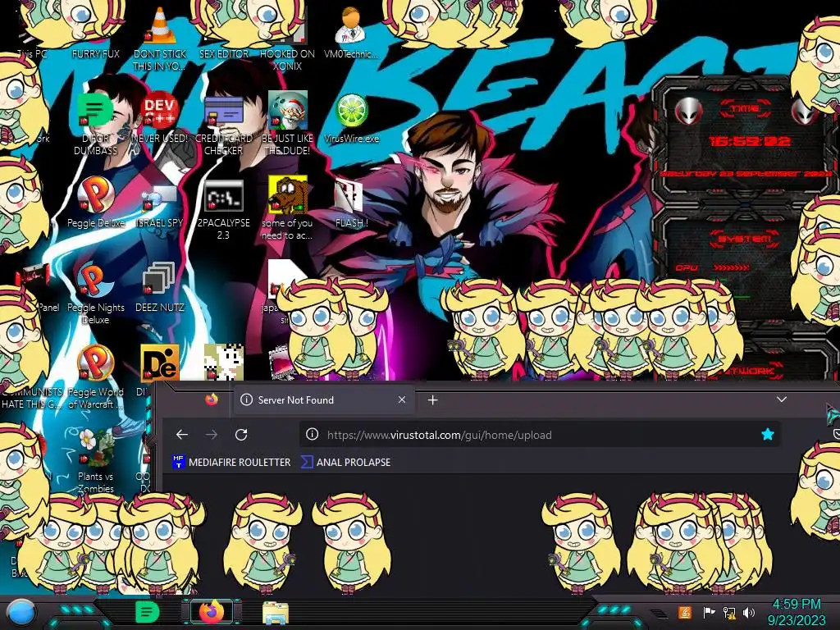Open the yellow 'De' desktop icon

[x=159, y=363]
